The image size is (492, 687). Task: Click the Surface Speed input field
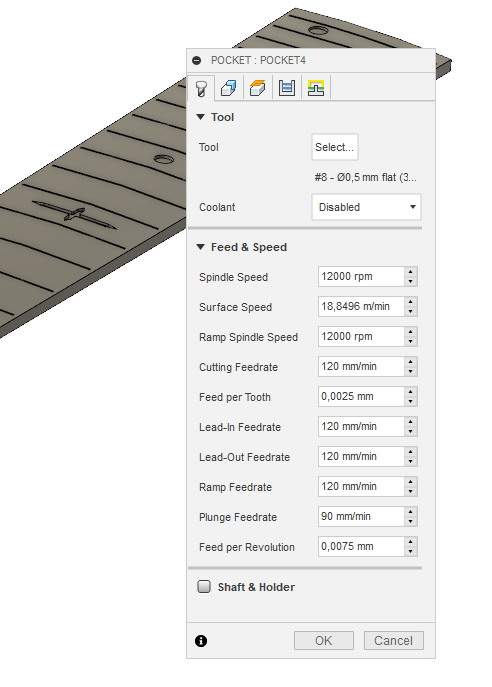[x=361, y=306]
